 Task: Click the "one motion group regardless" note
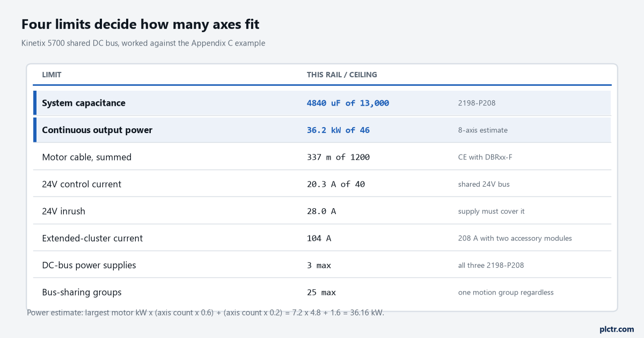pyautogui.click(x=506, y=292)
